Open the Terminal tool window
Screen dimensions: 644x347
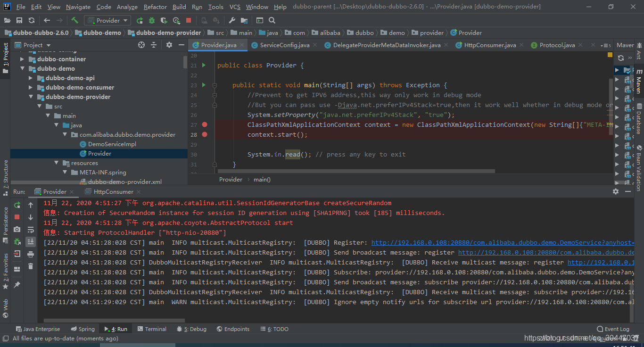pyautogui.click(x=151, y=329)
